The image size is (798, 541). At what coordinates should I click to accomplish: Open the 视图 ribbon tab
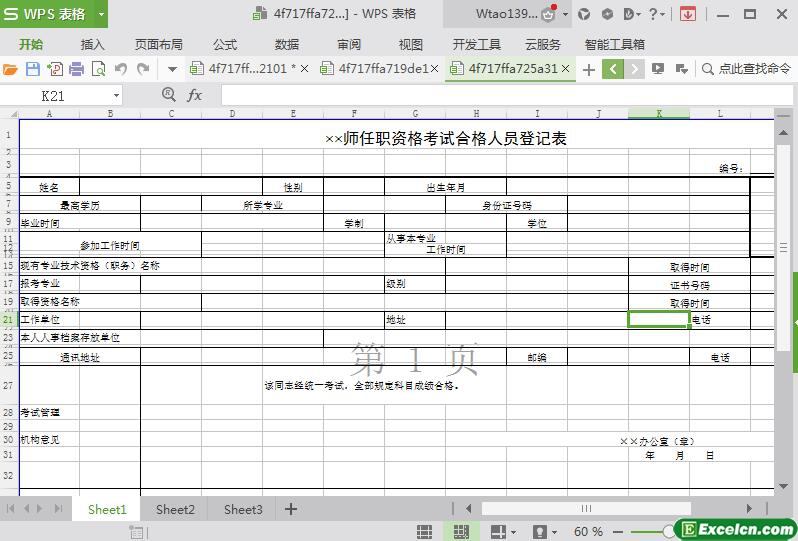click(x=411, y=45)
